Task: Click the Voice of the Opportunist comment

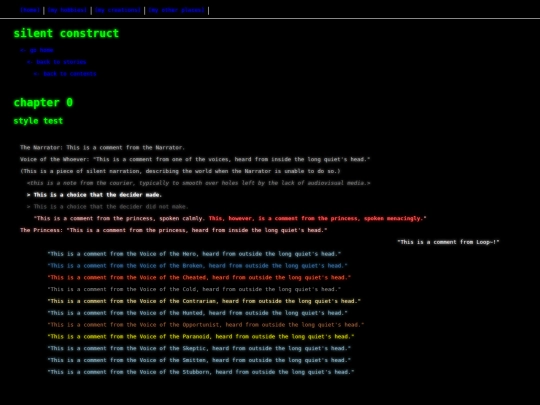Action: (206, 325)
